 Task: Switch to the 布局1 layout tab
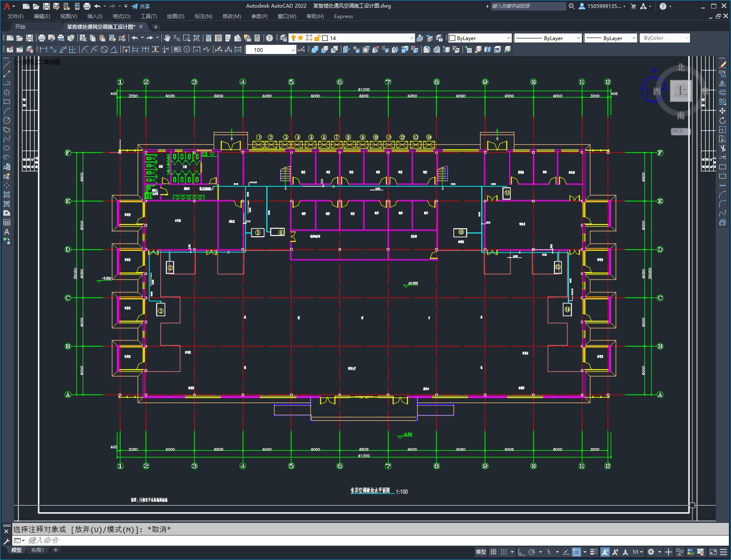pyautogui.click(x=38, y=550)
